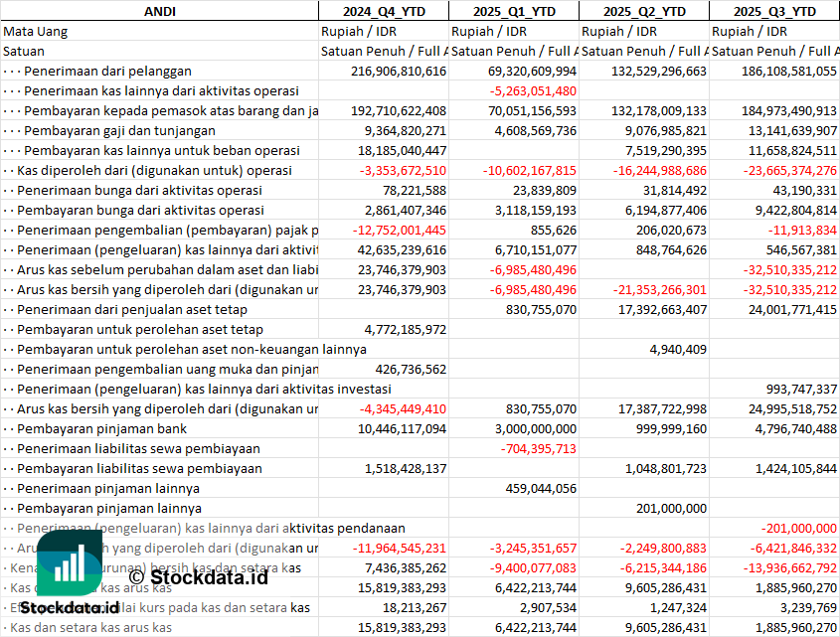Image resolution: width=840 pixels, height=637 pixels.
Task: Click value 78,221,588
Action: [x=415, y=190]
